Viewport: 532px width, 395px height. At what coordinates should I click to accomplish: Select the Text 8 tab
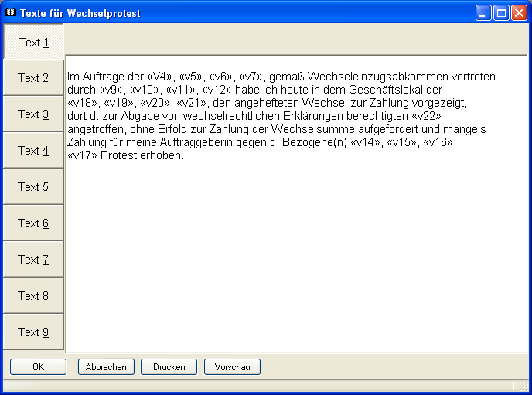click(33, 296)
